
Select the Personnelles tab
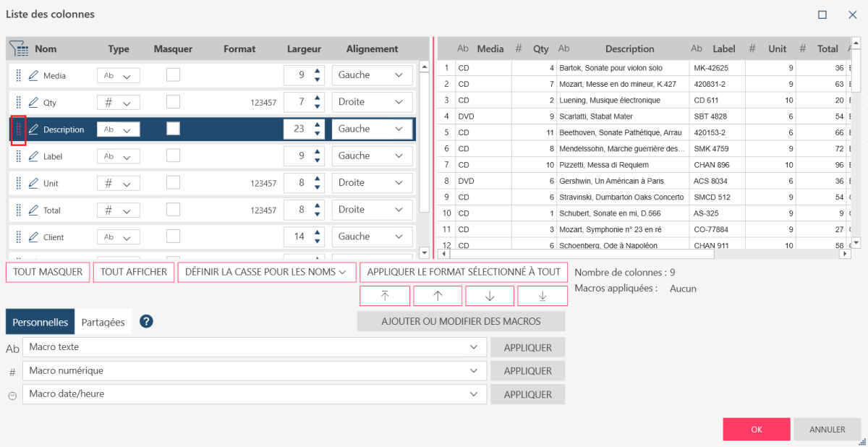41,323
